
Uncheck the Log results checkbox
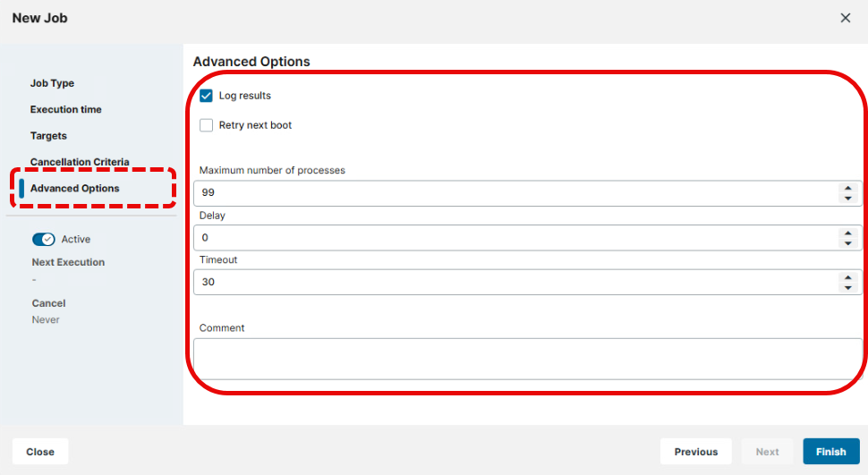(207, 96)
